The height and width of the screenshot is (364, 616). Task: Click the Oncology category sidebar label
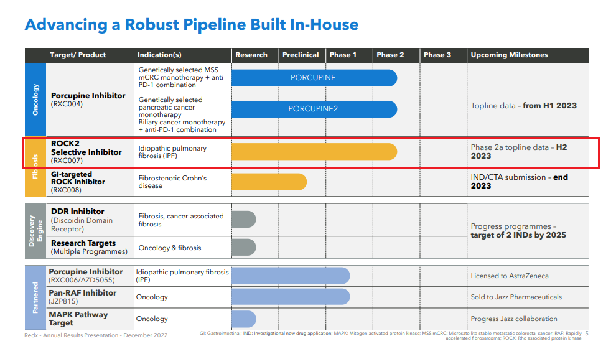pos(35,99)
